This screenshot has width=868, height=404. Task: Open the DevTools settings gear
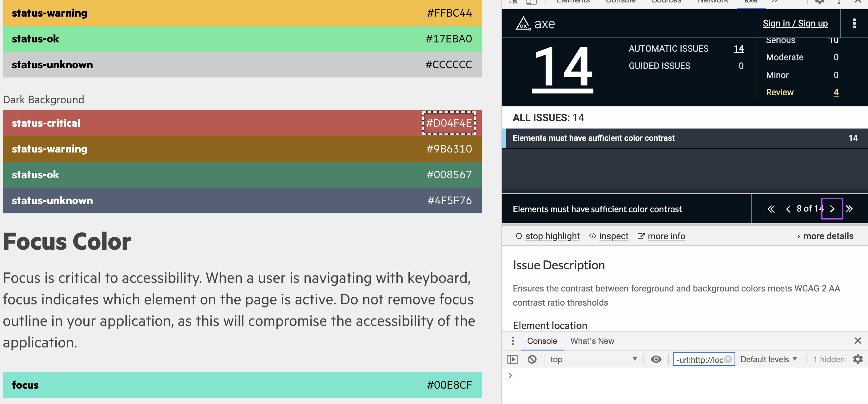point(819,2)
